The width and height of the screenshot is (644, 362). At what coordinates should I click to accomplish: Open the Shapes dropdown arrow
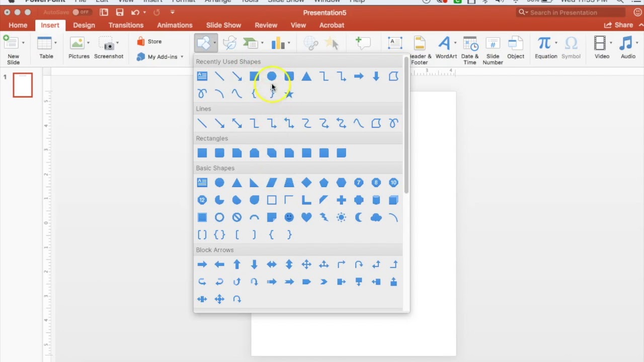click(215, 43)
